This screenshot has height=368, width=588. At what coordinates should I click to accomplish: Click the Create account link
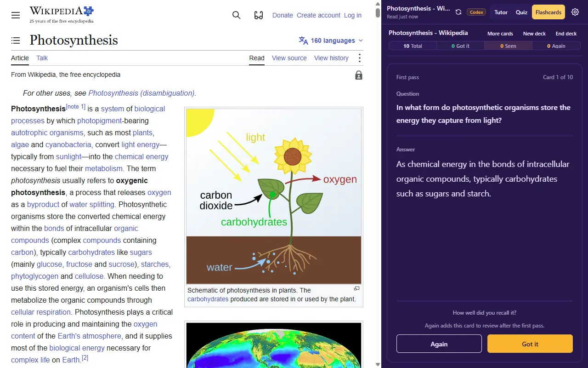pos(318,15)
